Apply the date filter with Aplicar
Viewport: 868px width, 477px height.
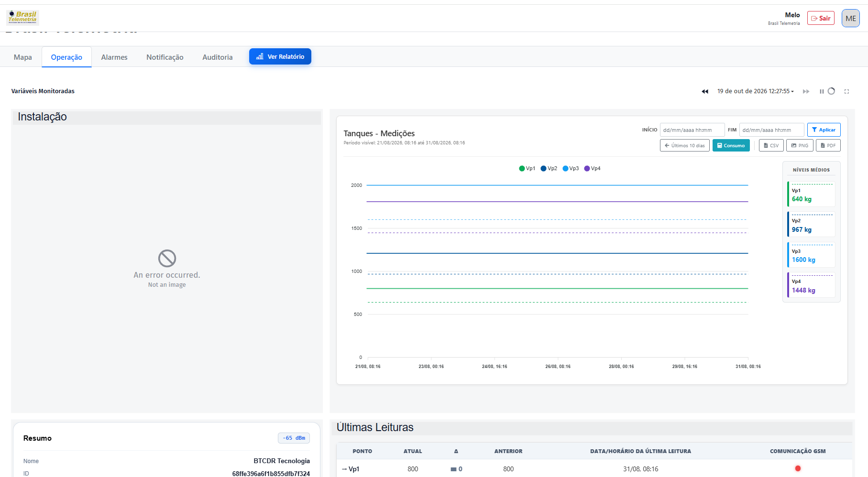pyautogui.click(x=824, y=130)
